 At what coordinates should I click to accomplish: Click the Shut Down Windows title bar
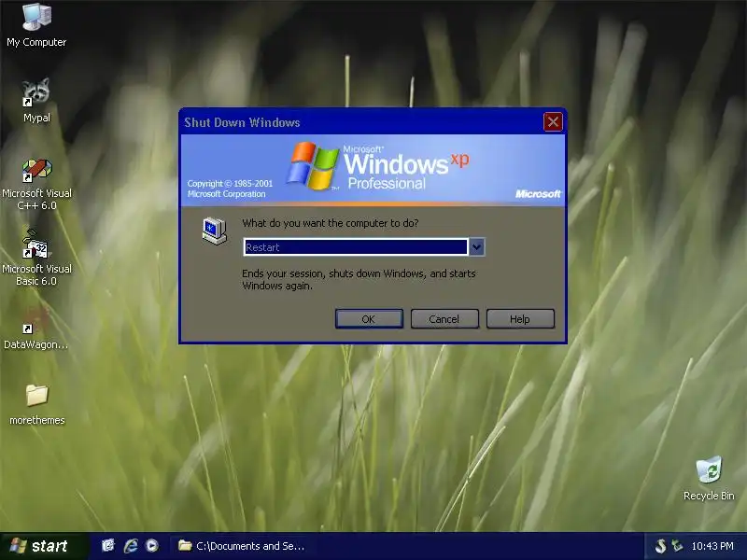pos(362,122)
